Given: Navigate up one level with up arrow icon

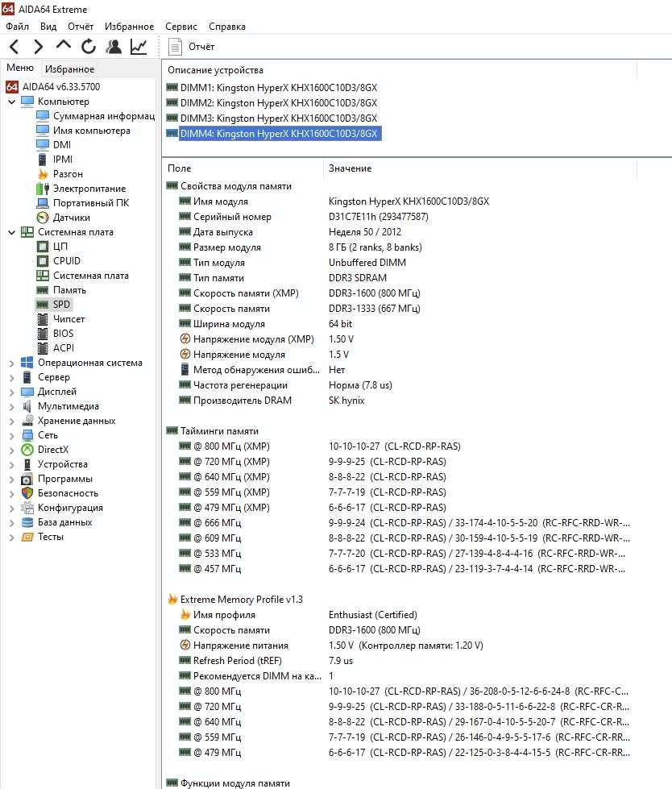Looking at the screenshot, I should pos(64,46).
